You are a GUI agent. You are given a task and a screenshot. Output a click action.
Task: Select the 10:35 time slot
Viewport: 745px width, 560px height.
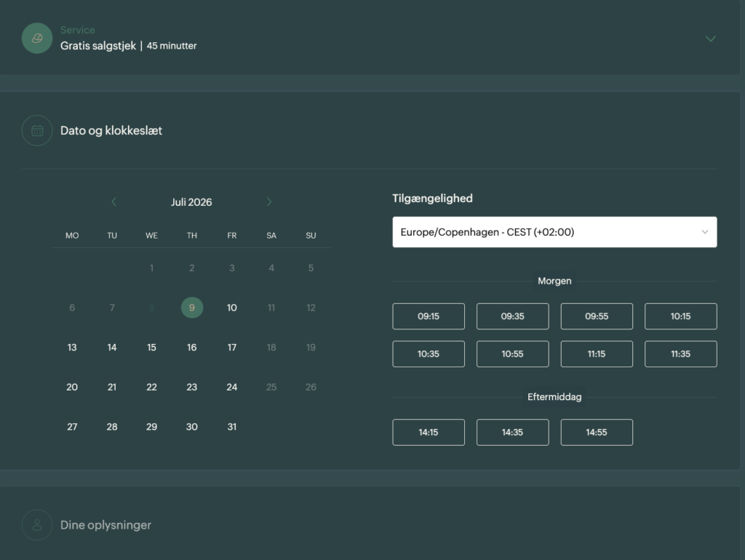429,354
